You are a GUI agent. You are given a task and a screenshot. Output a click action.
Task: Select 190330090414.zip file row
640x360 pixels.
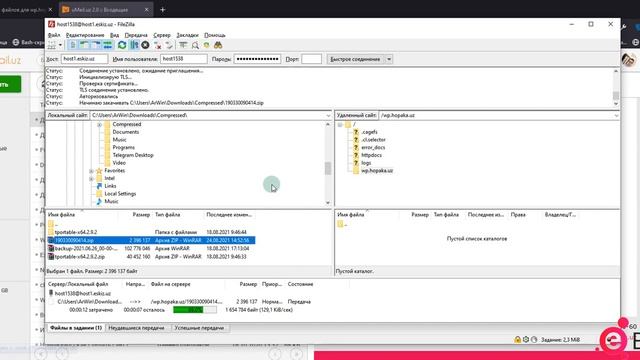coord(151,240)
